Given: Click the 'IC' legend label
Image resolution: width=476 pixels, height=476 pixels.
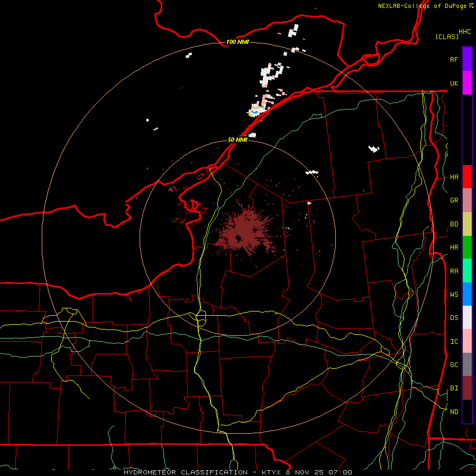Looking at the screenshot, I should (454, 342).
